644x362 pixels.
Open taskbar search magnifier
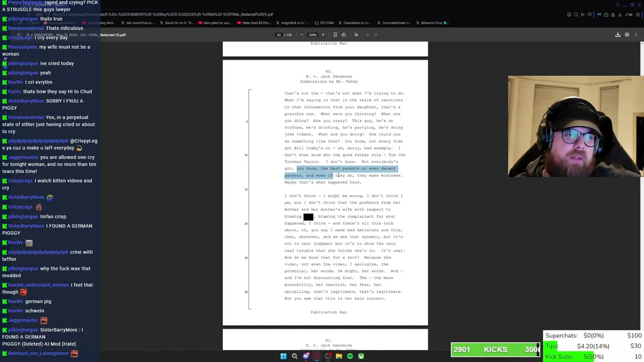(x=294, y=356)
